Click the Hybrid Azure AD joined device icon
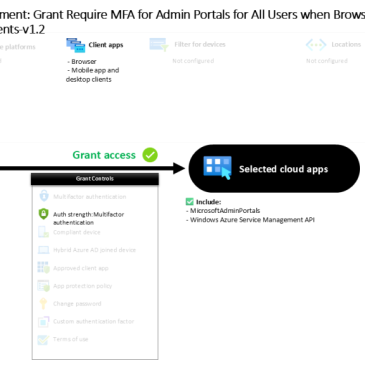Screen dimensions: 365x365 click(x=43, y=250)
